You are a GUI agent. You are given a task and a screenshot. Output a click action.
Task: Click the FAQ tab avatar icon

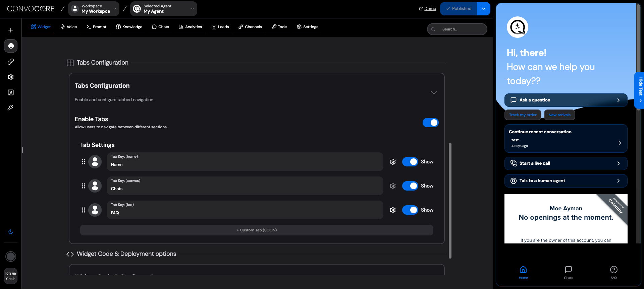tap(95, 210)
